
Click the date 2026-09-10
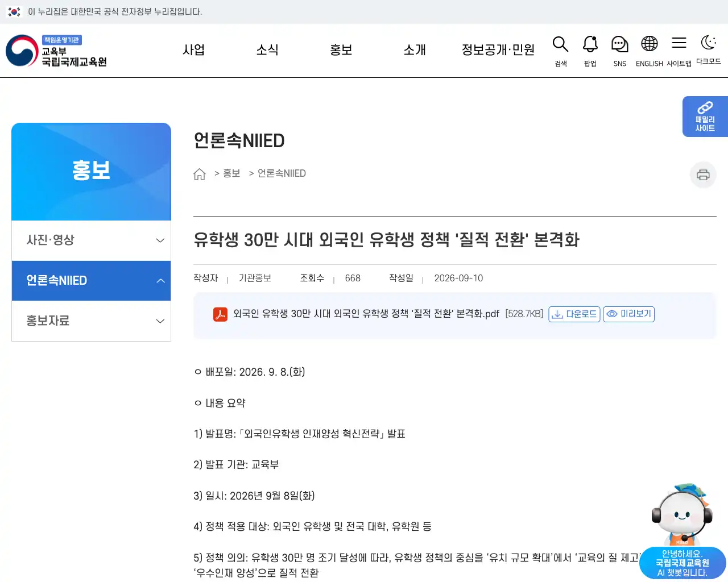pos(458,278)
